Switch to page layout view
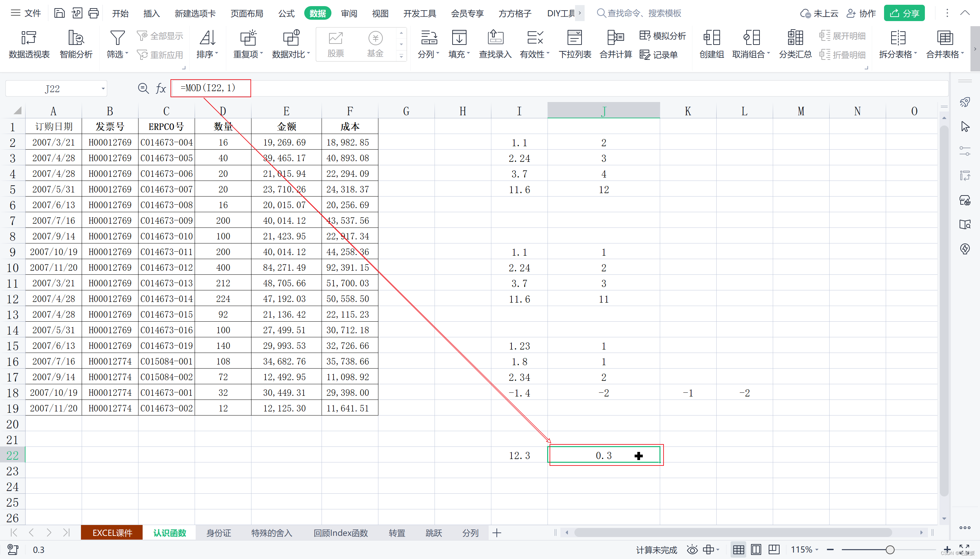980x559 pixels. pos(756,550)
